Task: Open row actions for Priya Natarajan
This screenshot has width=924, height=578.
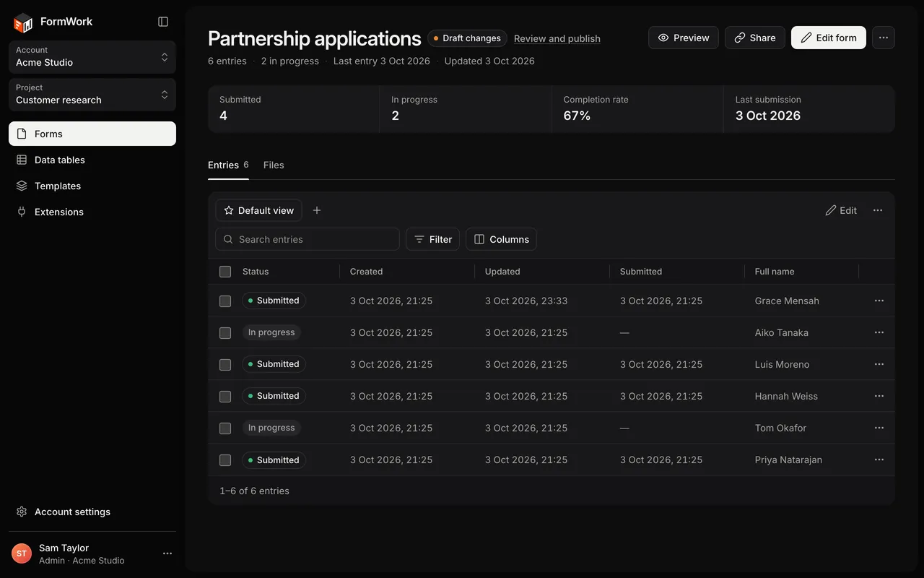Action: [879, 460]
